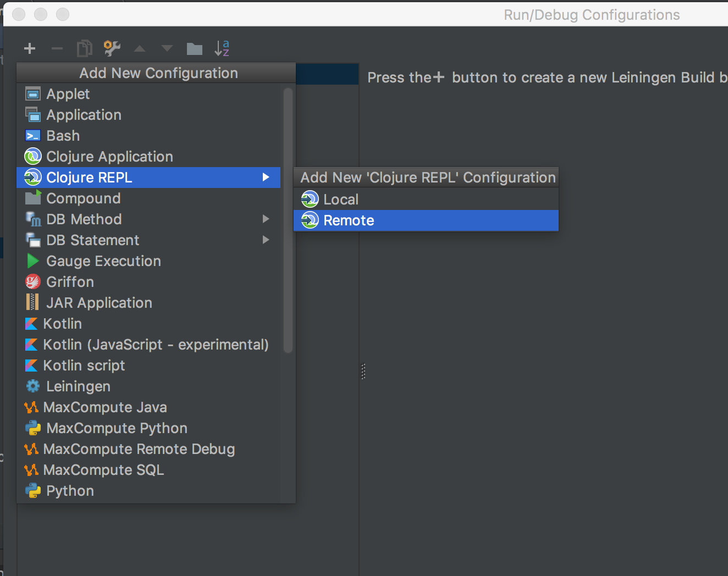Choose MaxCompute Java entry
Viewport: 728px width, 576px height.
pyautogui.click(x=148, y=407)
